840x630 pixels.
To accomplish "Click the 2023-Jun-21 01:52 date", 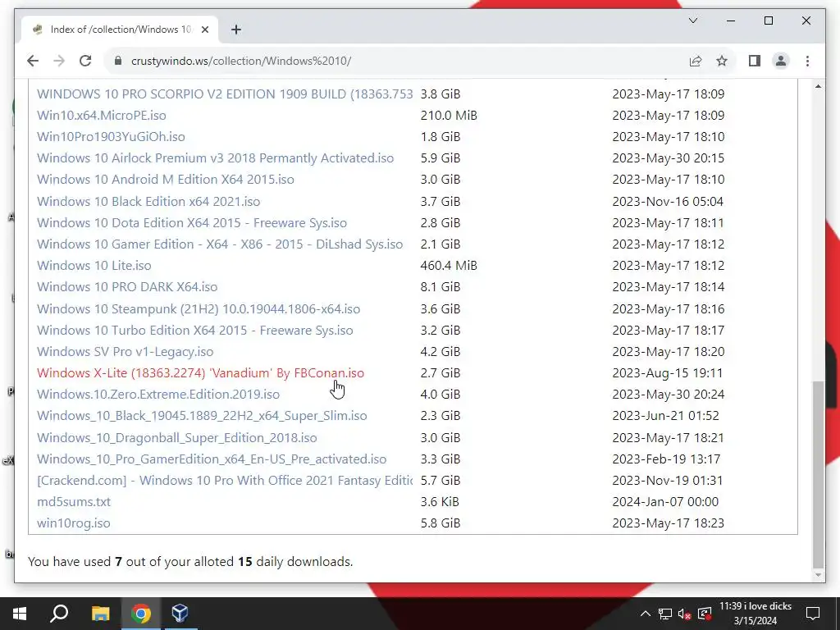I will pyautogui.click(x=665, y=416).
